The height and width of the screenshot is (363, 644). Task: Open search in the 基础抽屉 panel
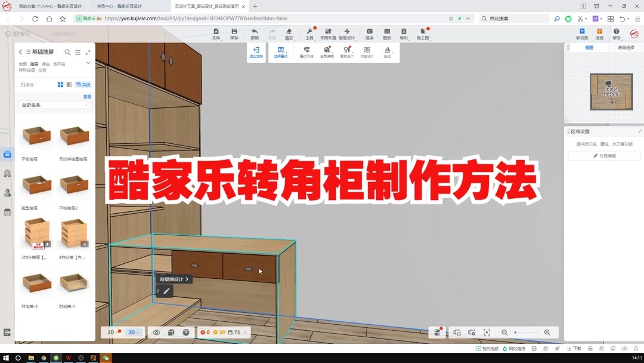click(x=67, y=52)
